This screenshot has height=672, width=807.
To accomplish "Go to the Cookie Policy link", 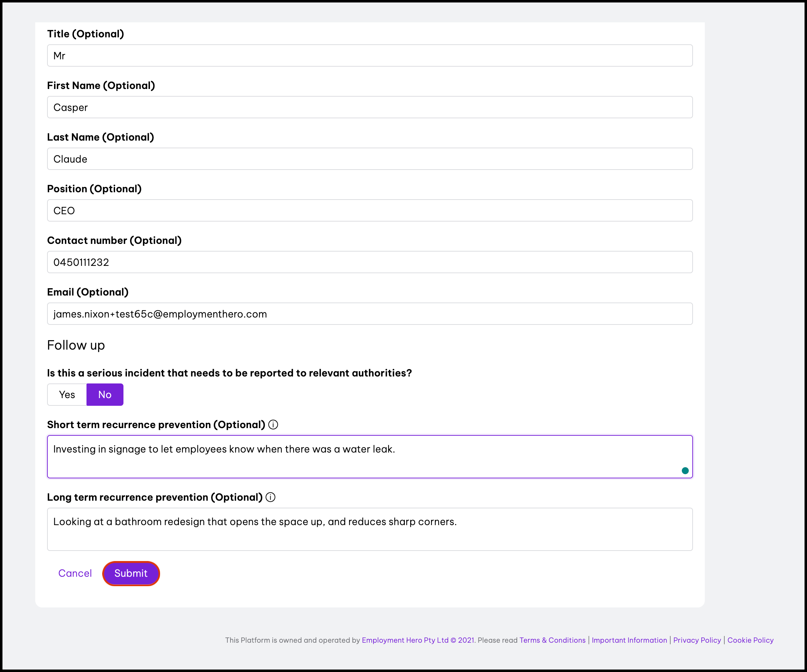I will tap(750, 640).
